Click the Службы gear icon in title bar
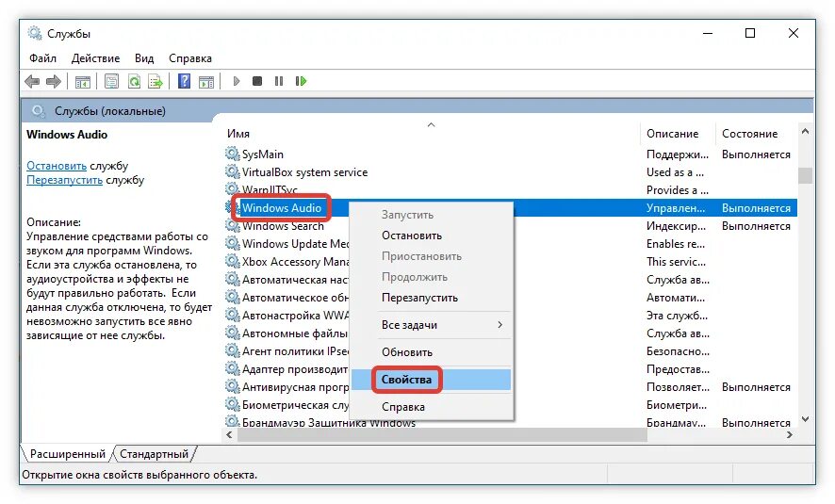 (x=35, y=33)
